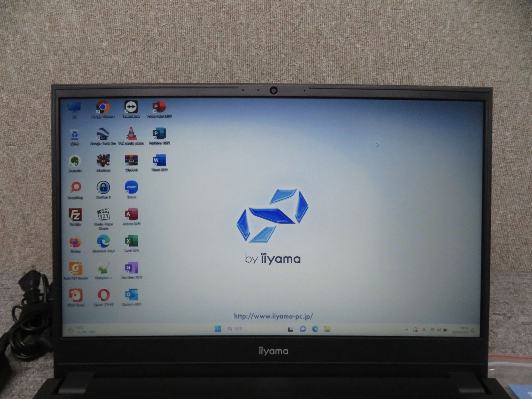Click the red circular tray icon
532x399 pixels.
(x=415, y=330)
